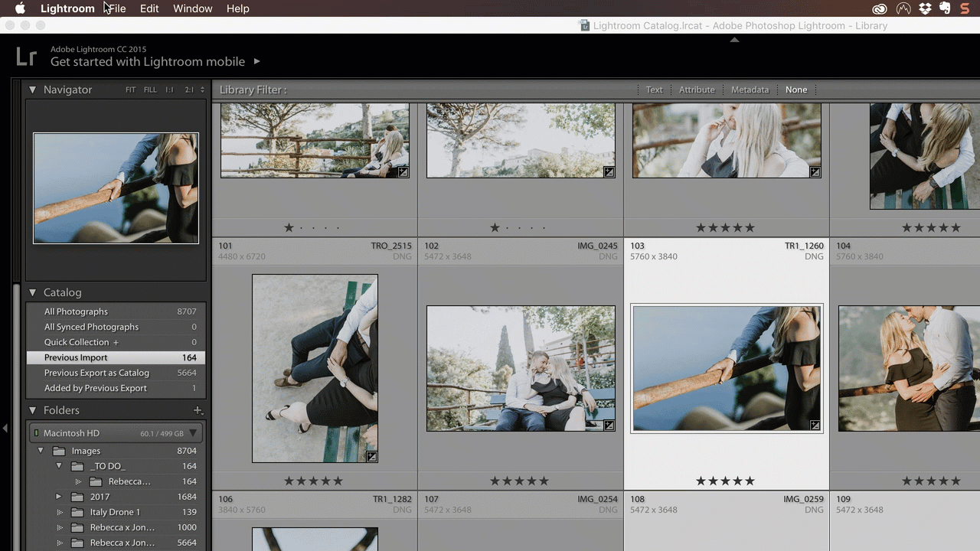Open the Apple menu
This screenshot has width=980, height=551.
tap(21, 8)
